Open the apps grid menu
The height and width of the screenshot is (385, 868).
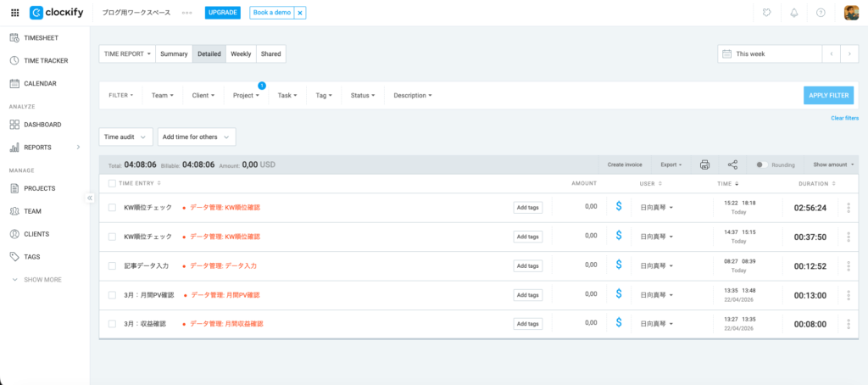point(14,13)
